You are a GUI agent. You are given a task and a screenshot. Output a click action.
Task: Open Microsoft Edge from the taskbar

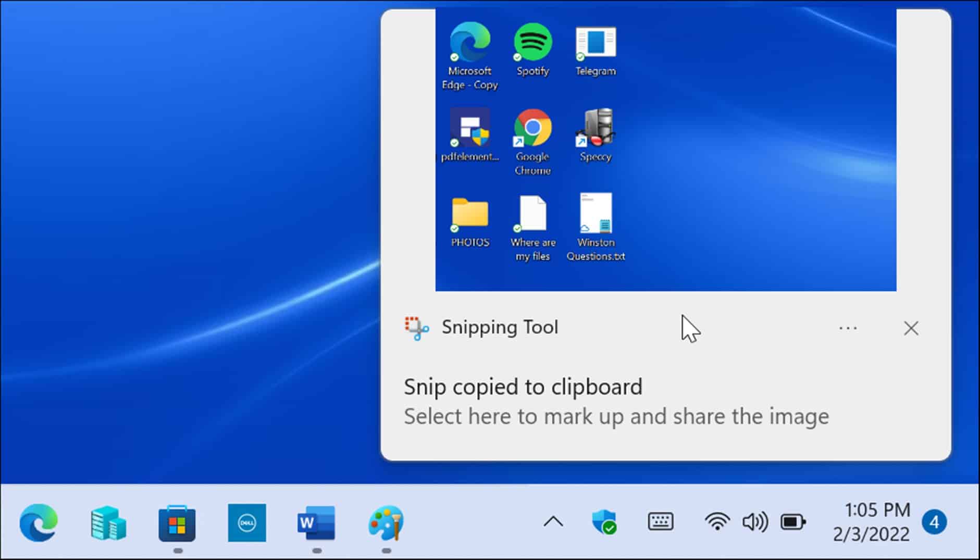click(39, 523)
